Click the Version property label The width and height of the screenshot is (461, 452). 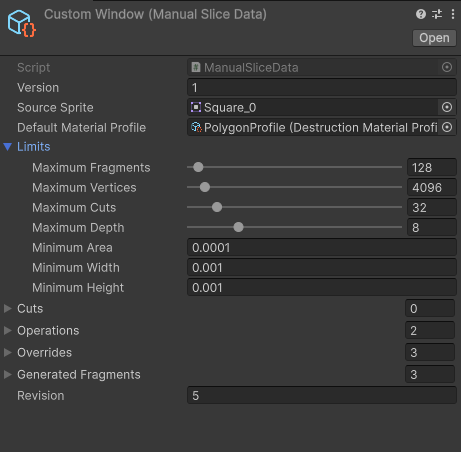38,88
